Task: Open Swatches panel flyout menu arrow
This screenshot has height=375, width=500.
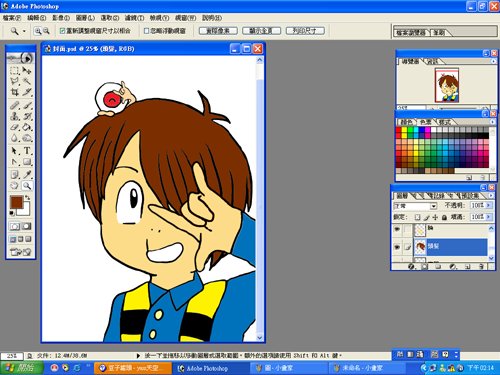Action: [x=492, y=122]
